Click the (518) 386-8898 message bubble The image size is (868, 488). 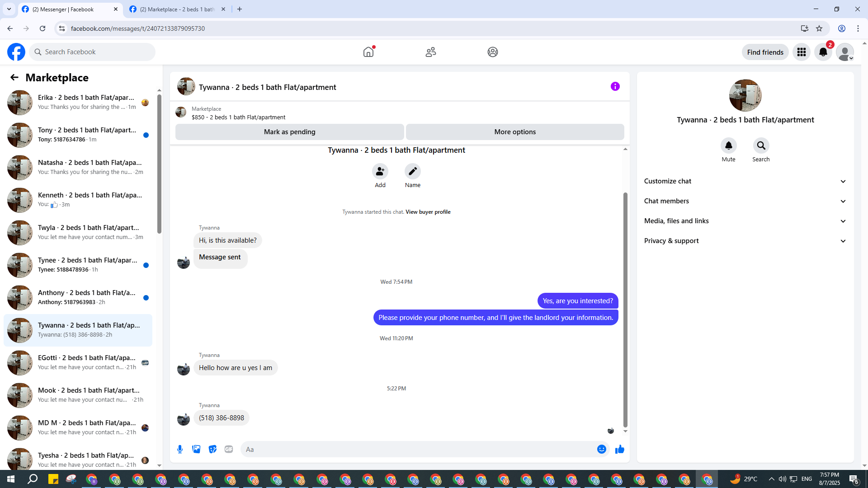[x=222, y=418]
